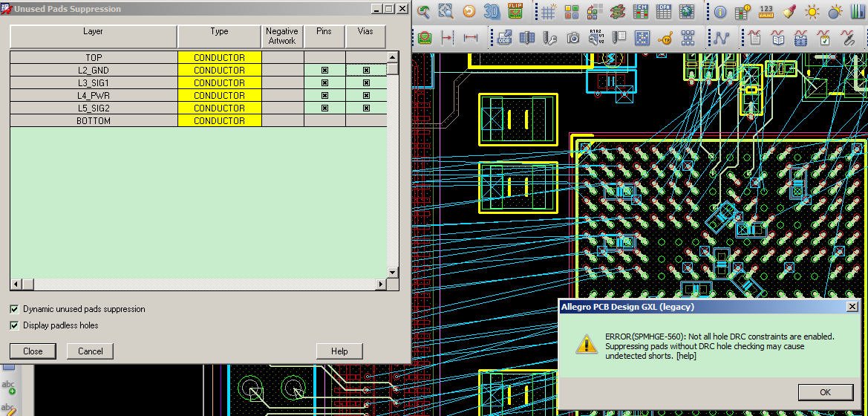Click the Flip design icon

coord(515,12)
